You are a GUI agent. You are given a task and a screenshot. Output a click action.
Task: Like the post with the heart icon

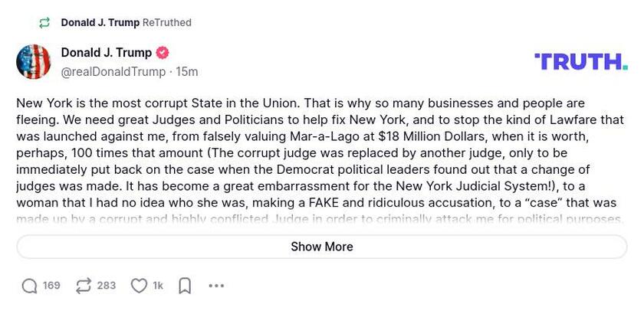point(139,286)
